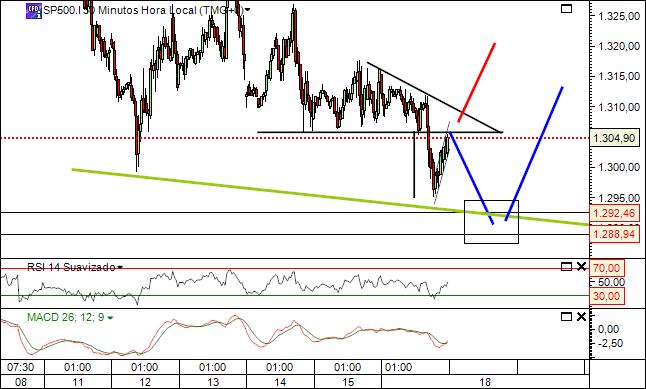Screen dimensions: 646x389
Task: Close the MACD indicator panel
Action: pyautogui.click(x=581, y=316)
